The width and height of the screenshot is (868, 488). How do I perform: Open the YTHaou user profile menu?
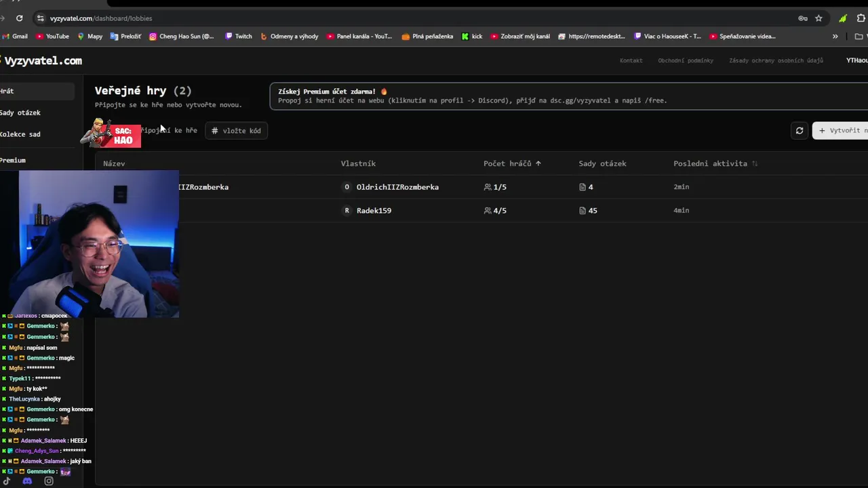pos(856,60)
